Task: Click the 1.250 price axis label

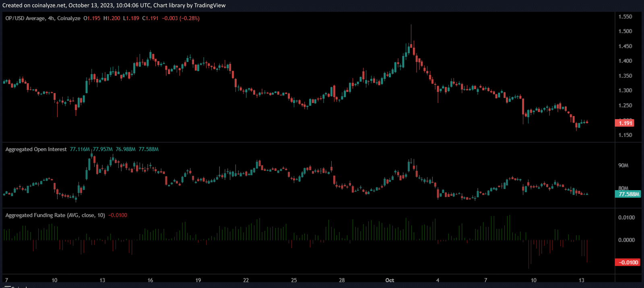Action: [625, 106]
